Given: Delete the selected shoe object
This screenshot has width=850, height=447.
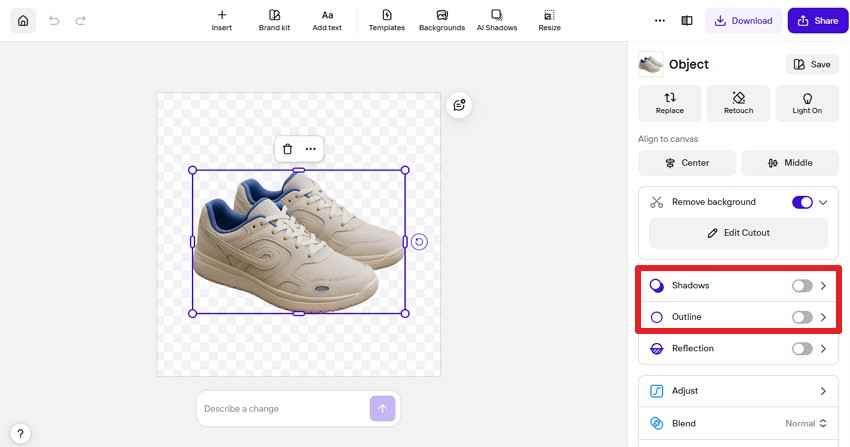Looking at the screenshot, I should (287, 149).
